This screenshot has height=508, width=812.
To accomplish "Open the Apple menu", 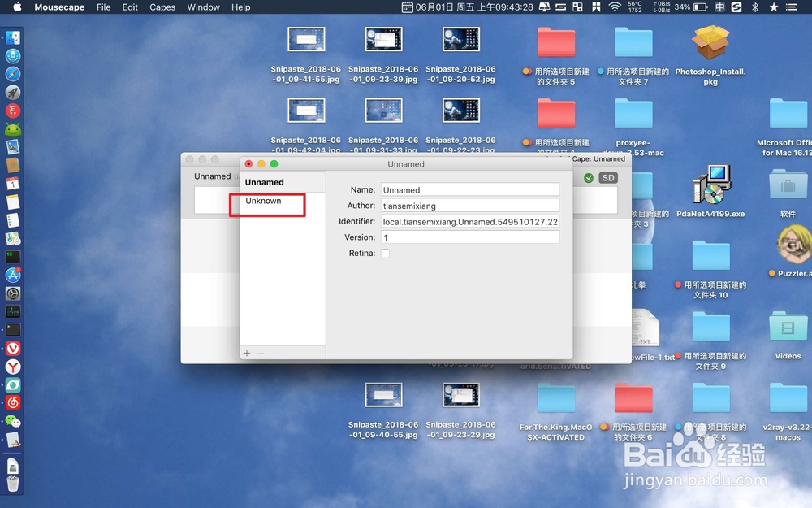I will (17, 7).
